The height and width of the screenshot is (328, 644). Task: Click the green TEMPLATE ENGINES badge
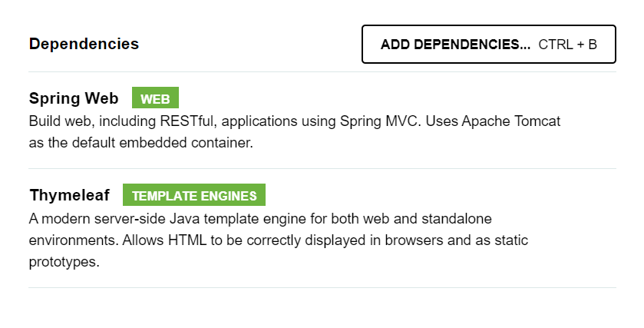[x=194, y=195]
